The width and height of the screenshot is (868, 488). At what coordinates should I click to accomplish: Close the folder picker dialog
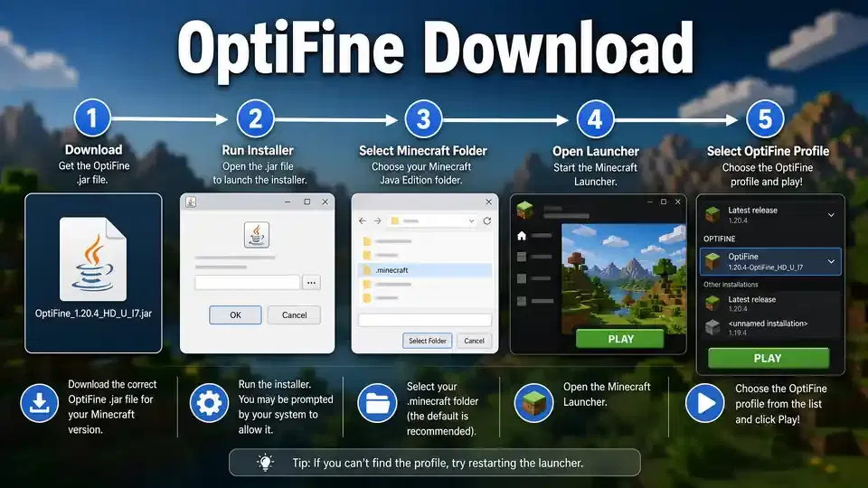(x=488, y=202)
